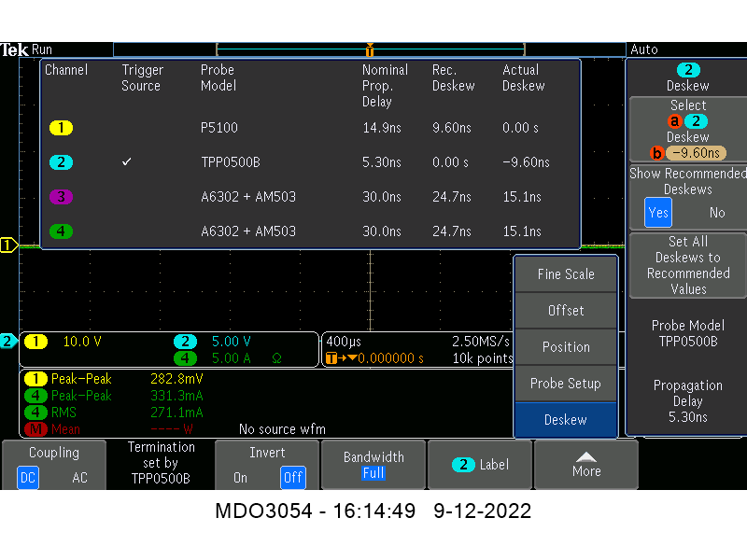Click channel 1 recommended deskew 9.60ns

(452, 128)
